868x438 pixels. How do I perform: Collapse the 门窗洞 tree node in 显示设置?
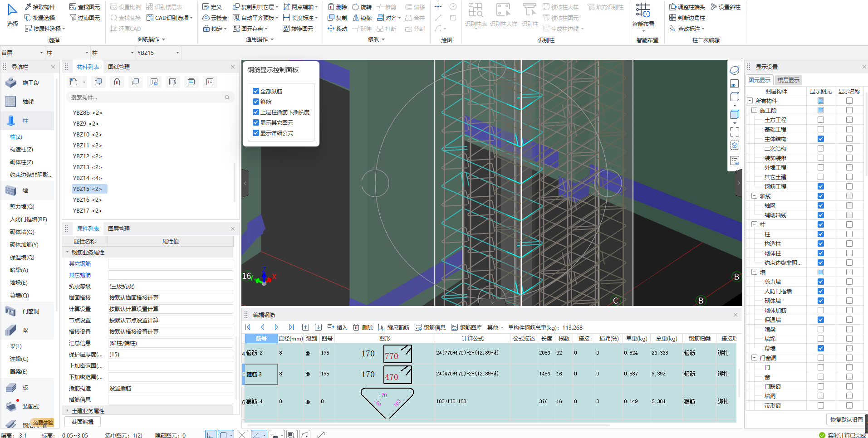pos(754,358)
